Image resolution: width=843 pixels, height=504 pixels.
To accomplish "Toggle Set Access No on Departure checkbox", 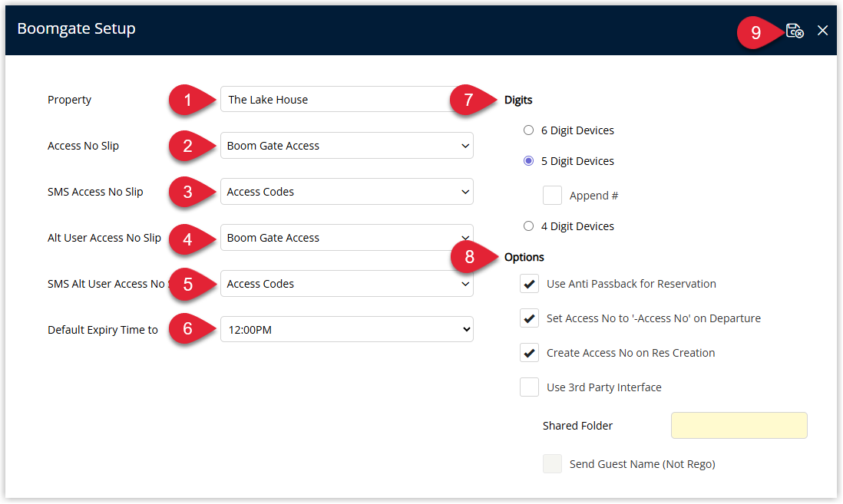I will [530, 318].
